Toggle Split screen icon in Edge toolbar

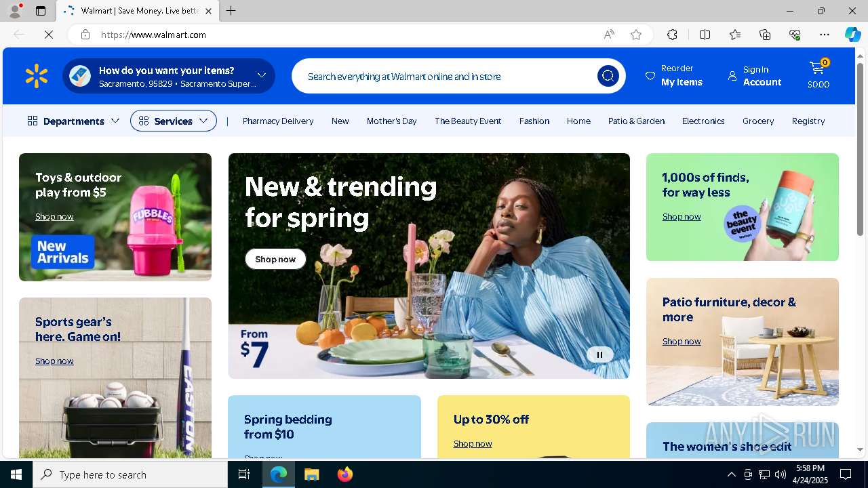coord(705,35)
